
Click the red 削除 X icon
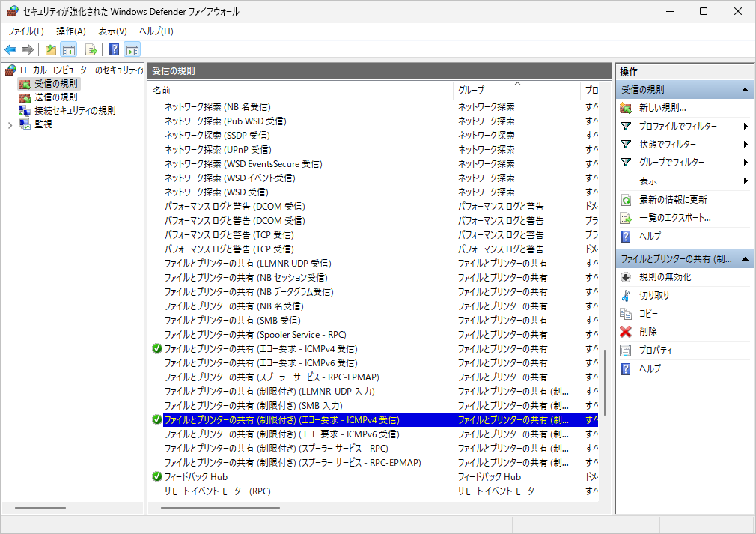[626, 332]
